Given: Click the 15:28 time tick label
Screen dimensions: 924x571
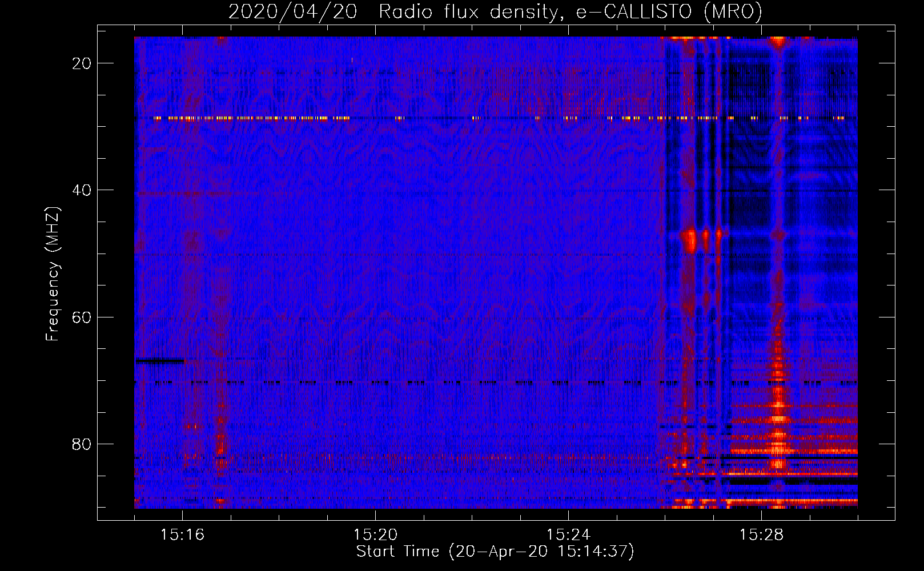Looking at the screenshot, I should coord(761,535).
